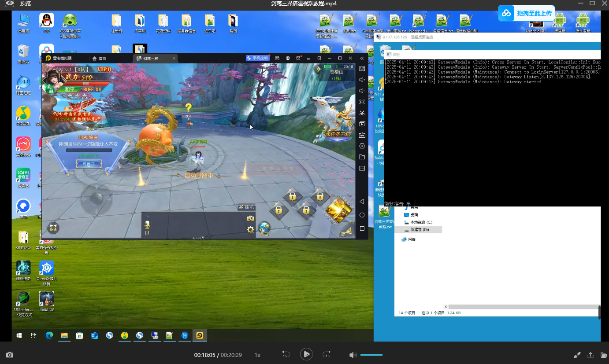Open the QQ desktop icon
The height and width of the screenshot is (364, 609).
click(x=47, y=23)
